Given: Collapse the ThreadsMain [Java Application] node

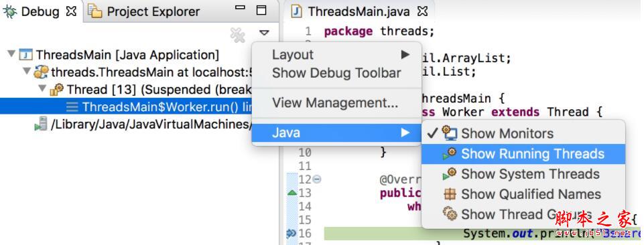Looking at the screenshot, I should click(x=11, y=54).
